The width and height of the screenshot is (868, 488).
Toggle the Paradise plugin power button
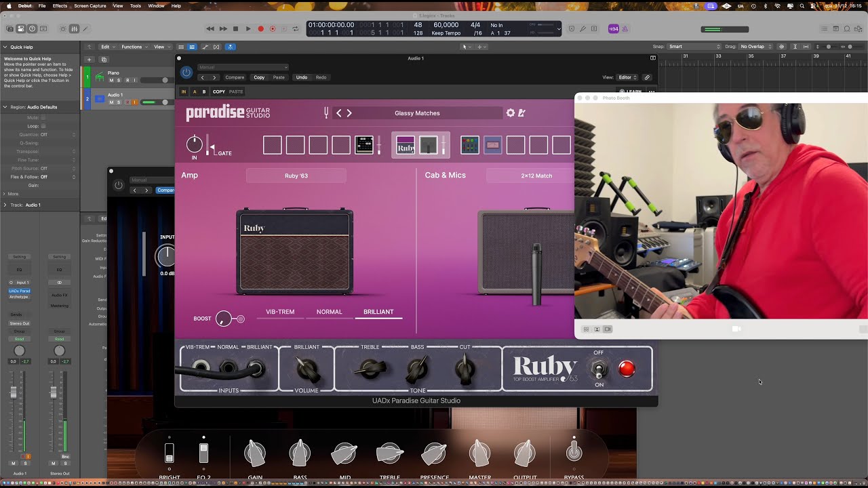click(x=186, y=73)
